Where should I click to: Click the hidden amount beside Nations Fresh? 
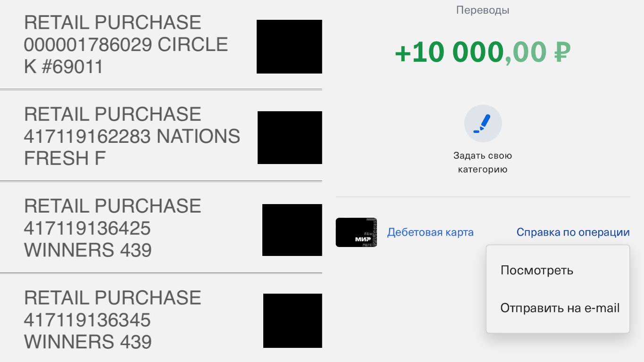click(290, 138)
